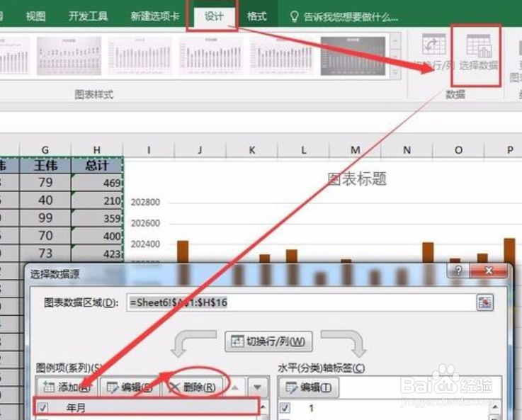Click the 切换行/列(W) button
This screenshot has height=420, width=522.
tap(268, 341)
